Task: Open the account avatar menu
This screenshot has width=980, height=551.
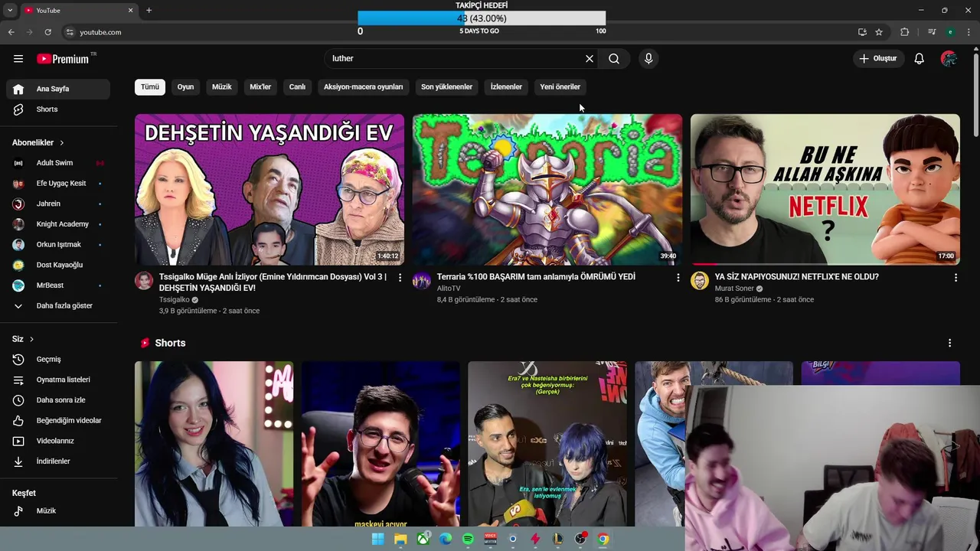Action: (x=949, y=59)
